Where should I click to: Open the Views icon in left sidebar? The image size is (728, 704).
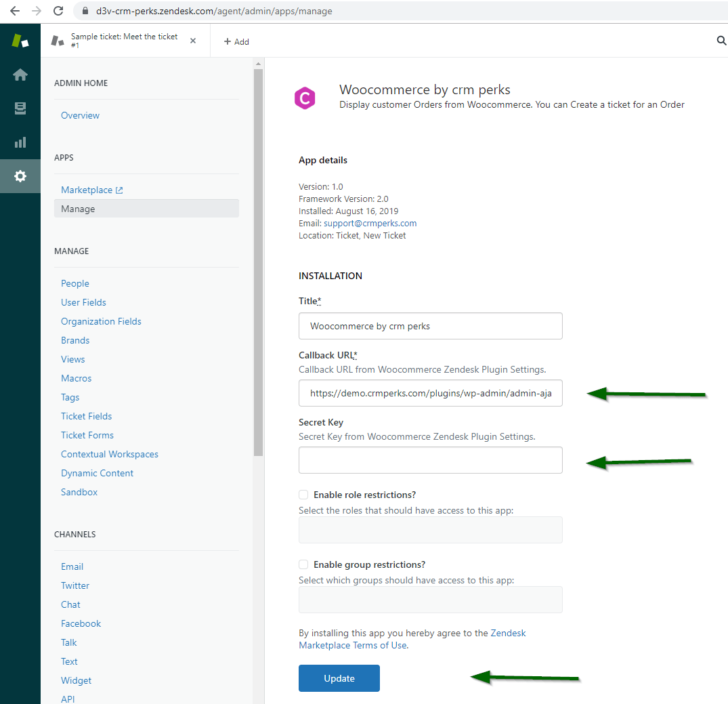(x=20, y=108)
